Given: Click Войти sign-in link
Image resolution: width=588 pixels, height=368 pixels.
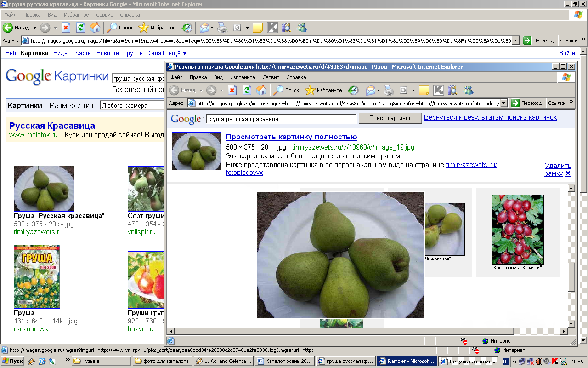Looking at the screenshot, I should coord(567,53).
